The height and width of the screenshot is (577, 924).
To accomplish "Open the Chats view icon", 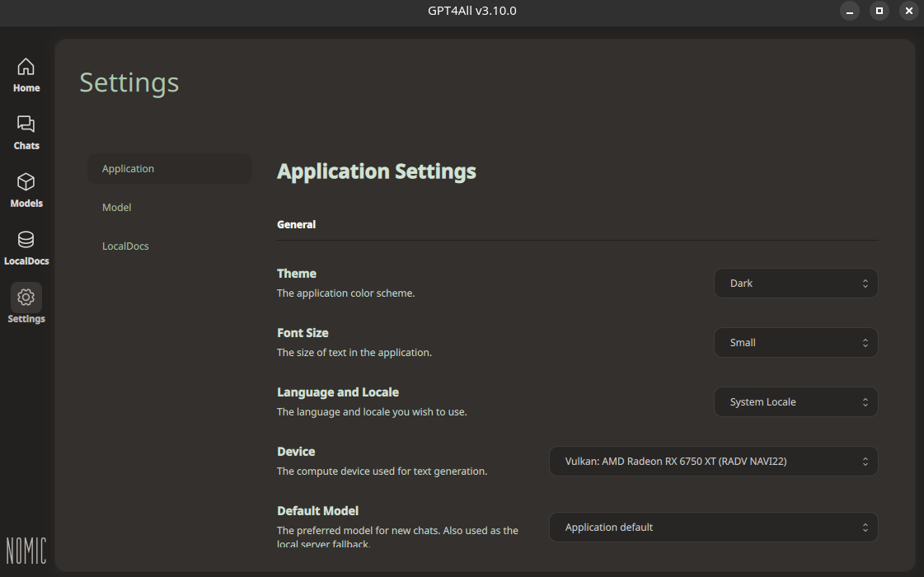I will click(x=26, y=124).
